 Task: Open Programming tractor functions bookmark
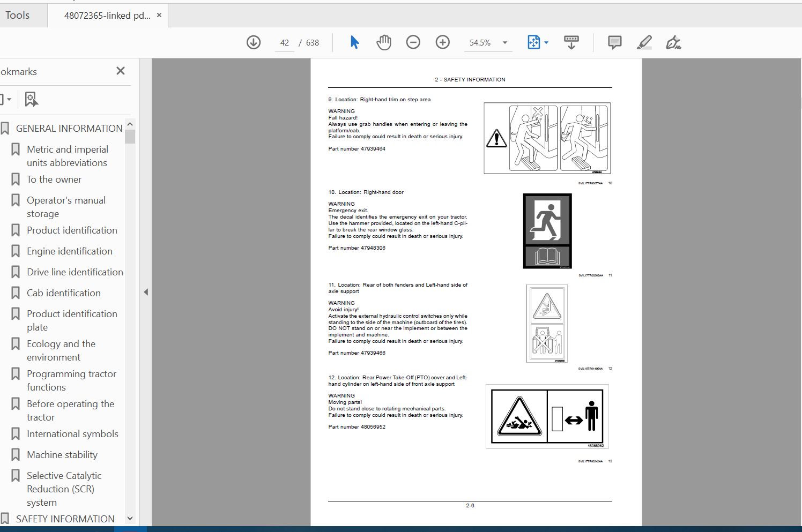click(71, 380)
